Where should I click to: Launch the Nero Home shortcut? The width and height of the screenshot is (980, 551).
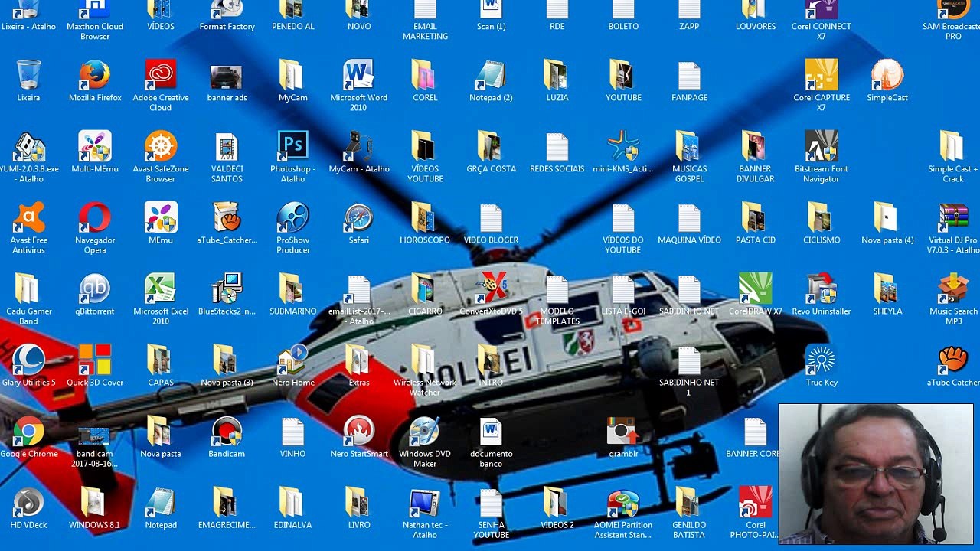coord(292,360)
